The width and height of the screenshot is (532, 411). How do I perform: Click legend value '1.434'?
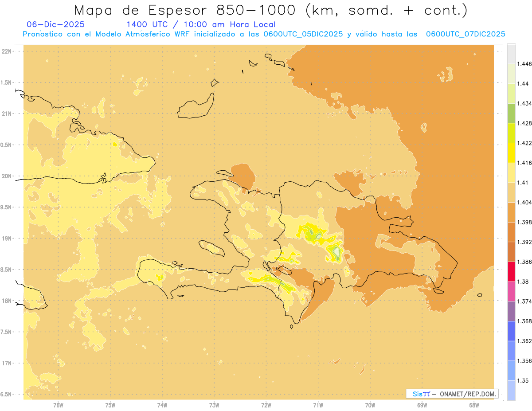[x=525, y=103]
